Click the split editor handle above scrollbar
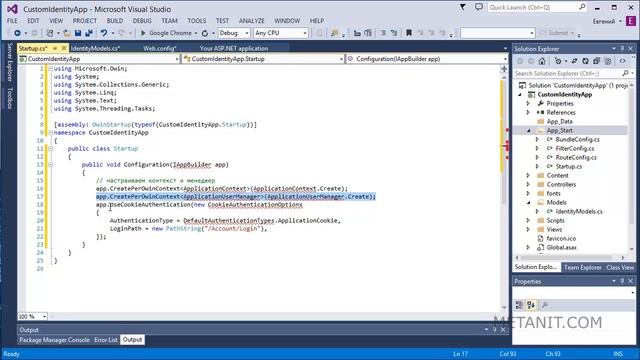Screen dimensions: 640x360 pos(504,69)
